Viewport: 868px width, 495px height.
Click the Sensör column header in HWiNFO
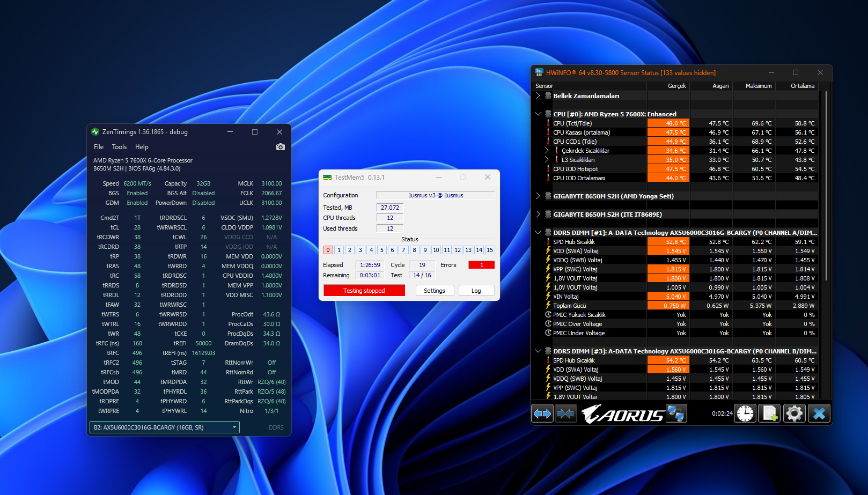click(x=590, y=86)
